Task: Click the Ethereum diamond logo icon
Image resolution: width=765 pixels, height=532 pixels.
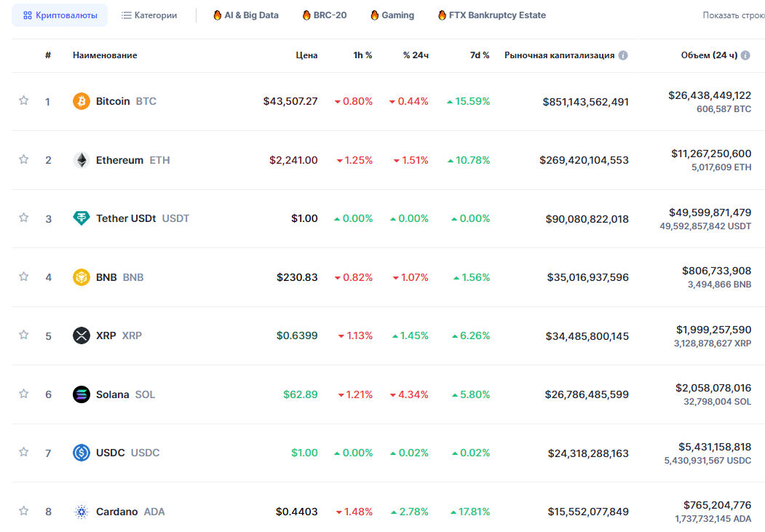Action: pyautogui.click(x=82, y=160)
